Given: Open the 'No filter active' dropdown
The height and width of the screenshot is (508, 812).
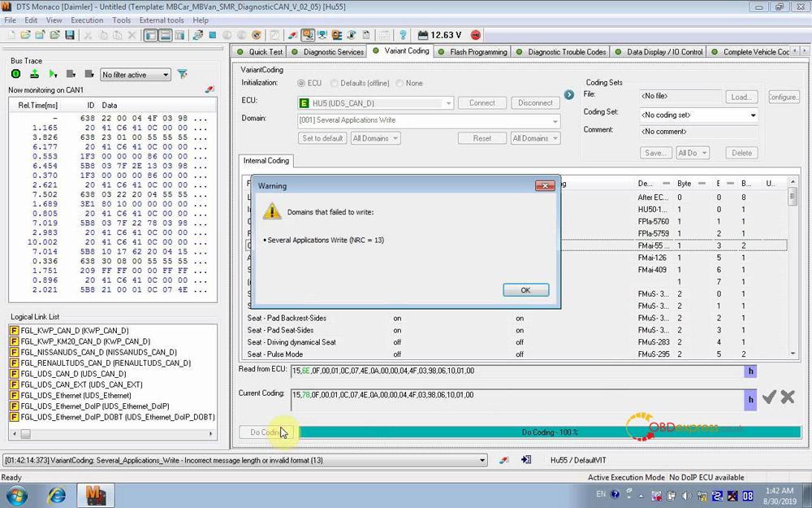Looking at the screenshot, I should coord(135,75).
